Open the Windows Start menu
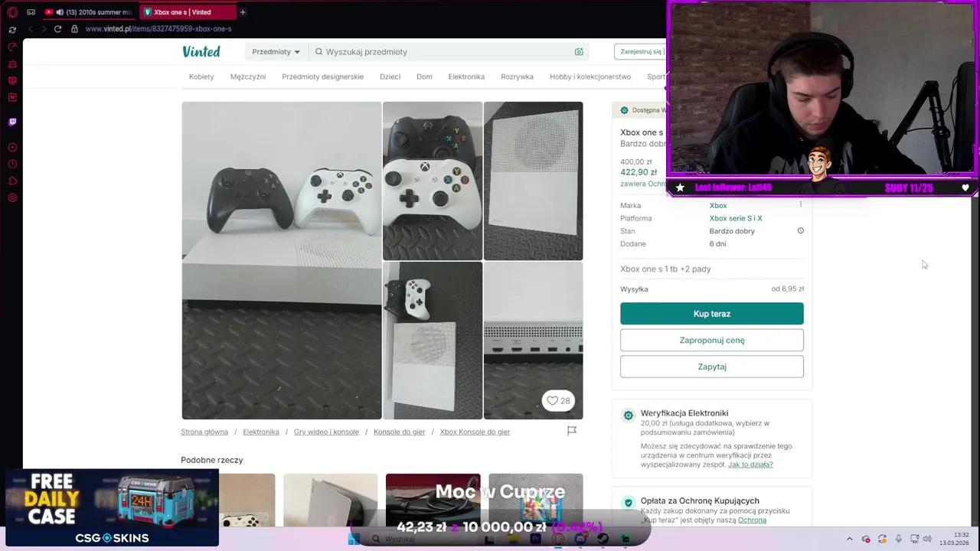The image size is (980, 551). [354, 539]
